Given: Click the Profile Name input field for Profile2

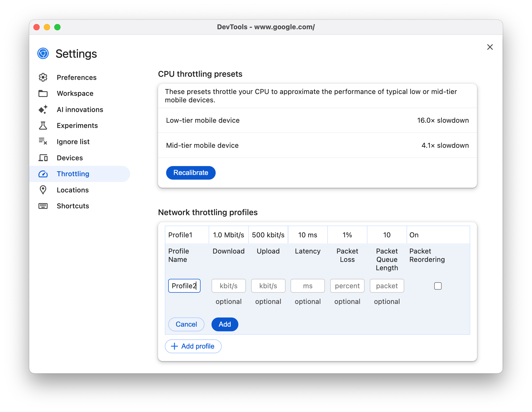Looking at the screenshot, I should coord(183,285).
